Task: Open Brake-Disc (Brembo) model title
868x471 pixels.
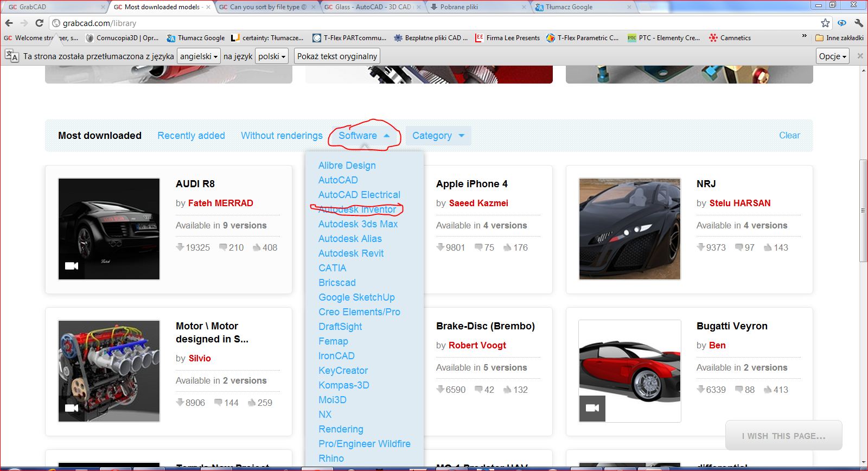Action: [486, 326]
